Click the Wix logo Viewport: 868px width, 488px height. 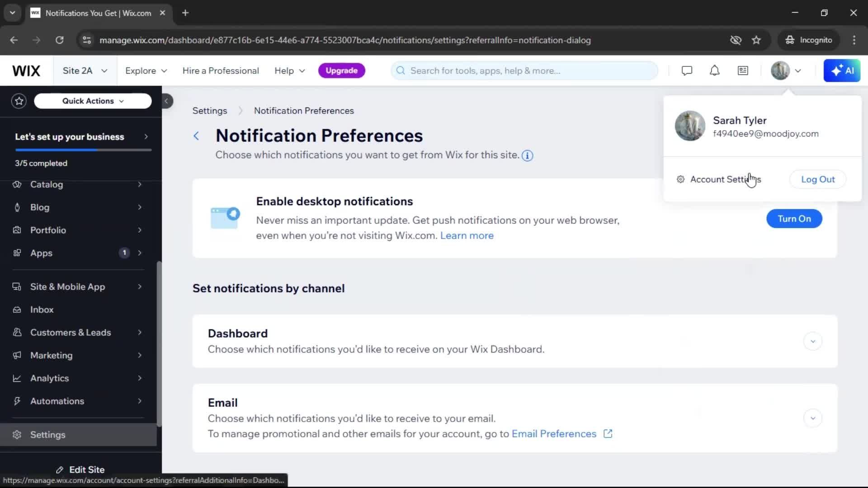[x=26, y=71]
